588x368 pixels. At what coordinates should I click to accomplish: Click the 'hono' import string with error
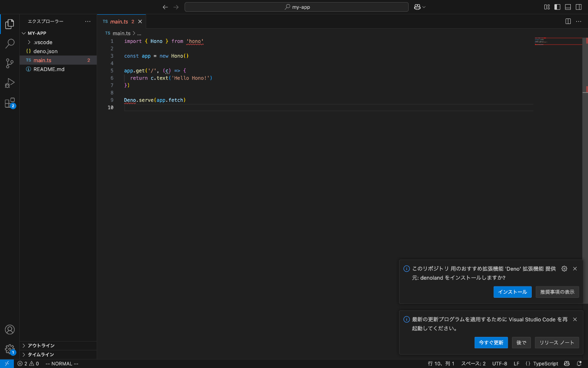[195, 41]
